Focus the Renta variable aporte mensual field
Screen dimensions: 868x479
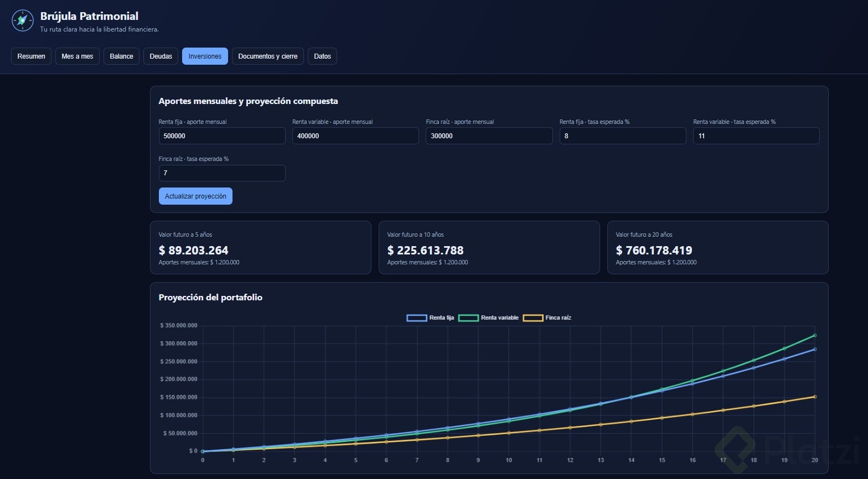point(355,136)
